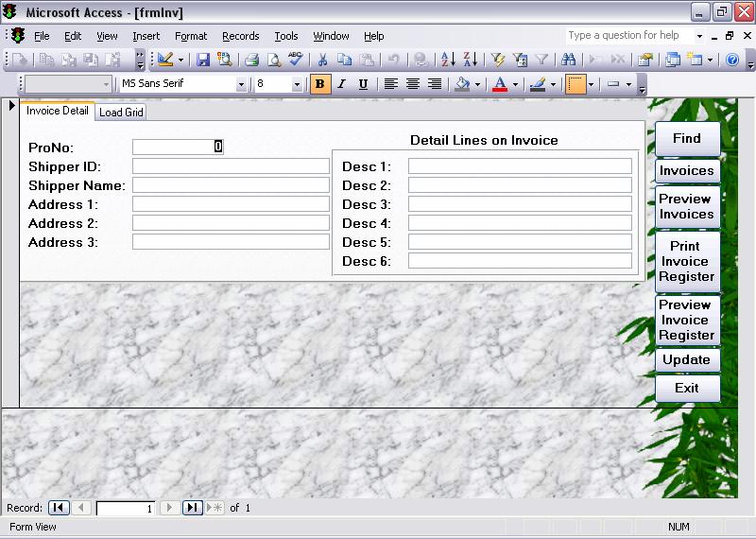756x539 pixels.
Task: Expand the font color dropdown arrow
Action: (515, 84)
